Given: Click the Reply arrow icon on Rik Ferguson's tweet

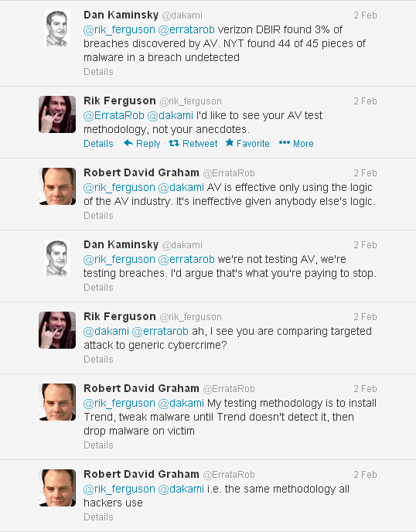Looking at the screenshot, I should [128, 143].
